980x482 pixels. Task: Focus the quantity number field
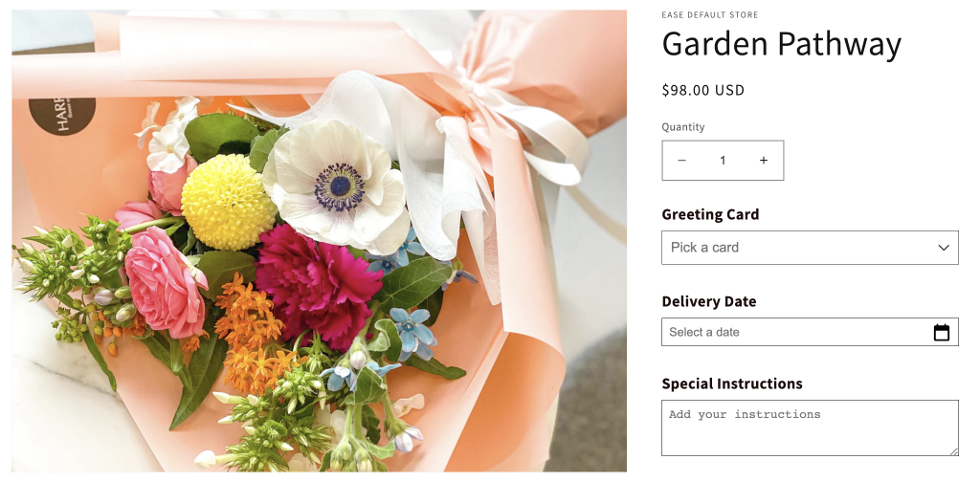[x=723, y=161]
